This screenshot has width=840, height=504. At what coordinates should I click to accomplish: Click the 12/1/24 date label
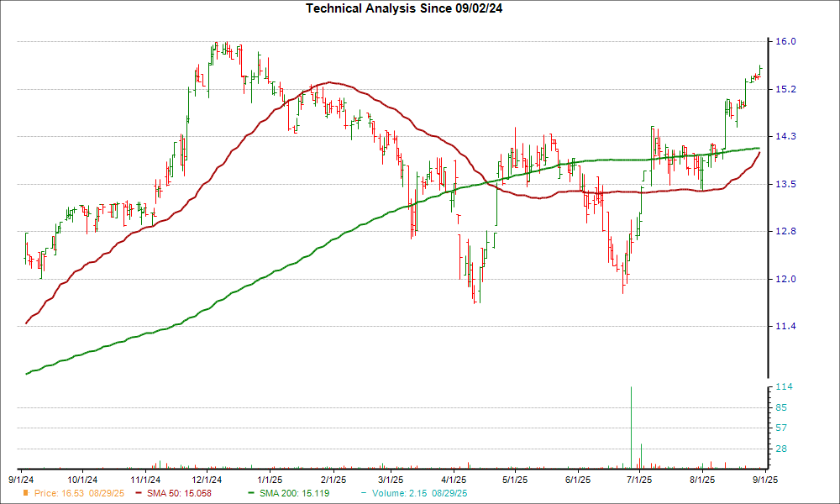[x=207, y=480]
